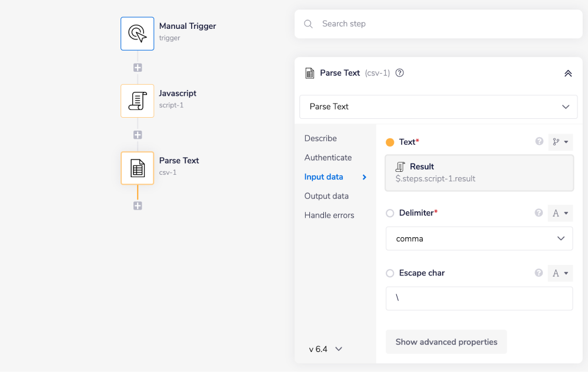This screenshot has height=372, width=588.
Task: Add step between Javascript and Parse Text
Action: tap(138, 135)
